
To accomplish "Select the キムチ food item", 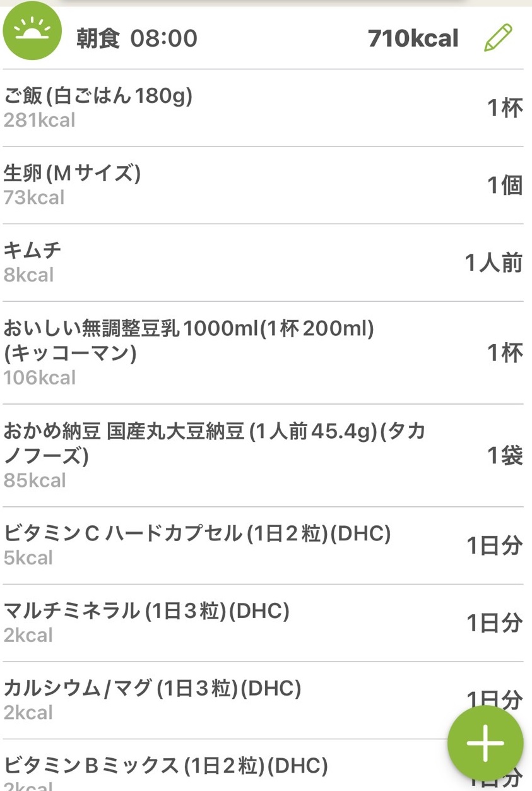I will [263, 263].
